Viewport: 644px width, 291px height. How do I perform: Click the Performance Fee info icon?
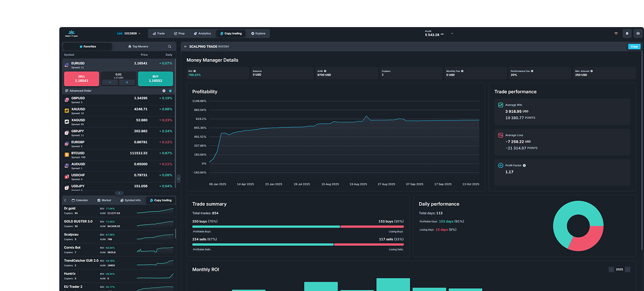[532, 71]
